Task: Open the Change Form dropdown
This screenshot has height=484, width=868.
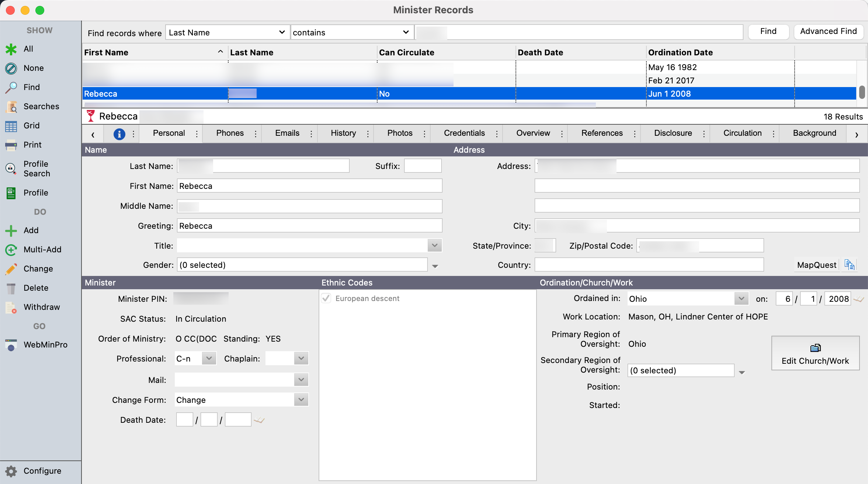Action: (301, 400)
